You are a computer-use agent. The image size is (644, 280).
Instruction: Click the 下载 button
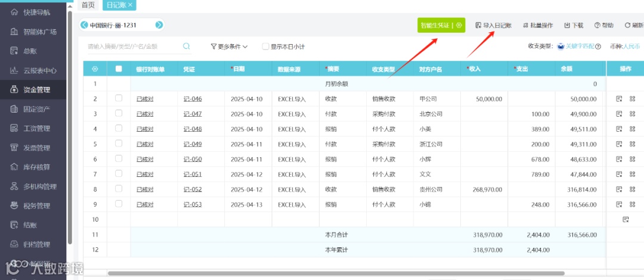click(x=574, y=25)
